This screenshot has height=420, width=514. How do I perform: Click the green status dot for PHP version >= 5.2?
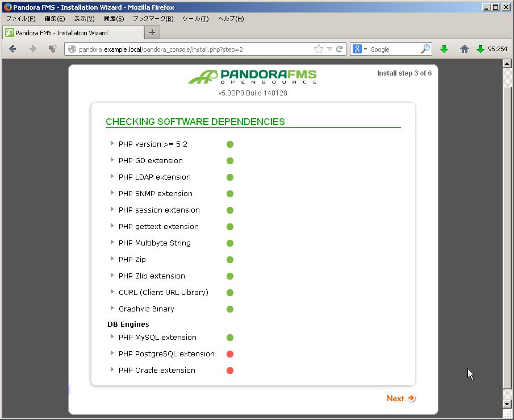(230, 144)
